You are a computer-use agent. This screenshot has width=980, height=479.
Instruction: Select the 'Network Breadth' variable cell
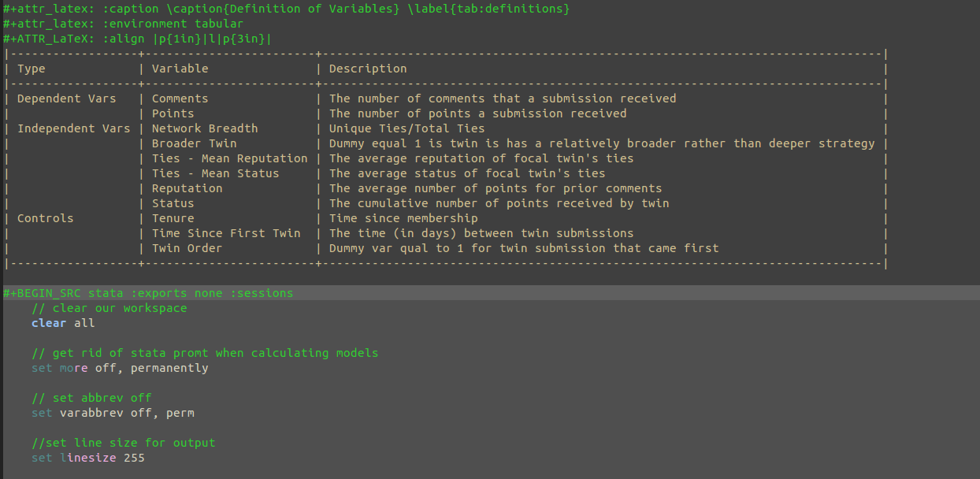pyautogui.click(x=205, y=128)
